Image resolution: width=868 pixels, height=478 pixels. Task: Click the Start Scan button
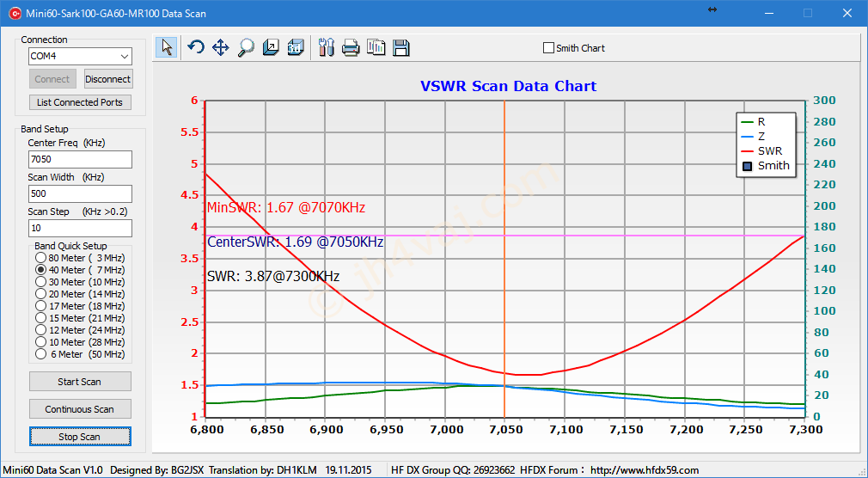tap(80, 382)
